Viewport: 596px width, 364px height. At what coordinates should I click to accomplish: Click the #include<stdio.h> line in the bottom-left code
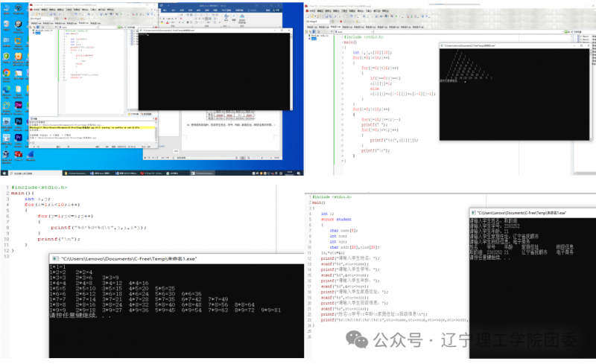pos(39,188)
